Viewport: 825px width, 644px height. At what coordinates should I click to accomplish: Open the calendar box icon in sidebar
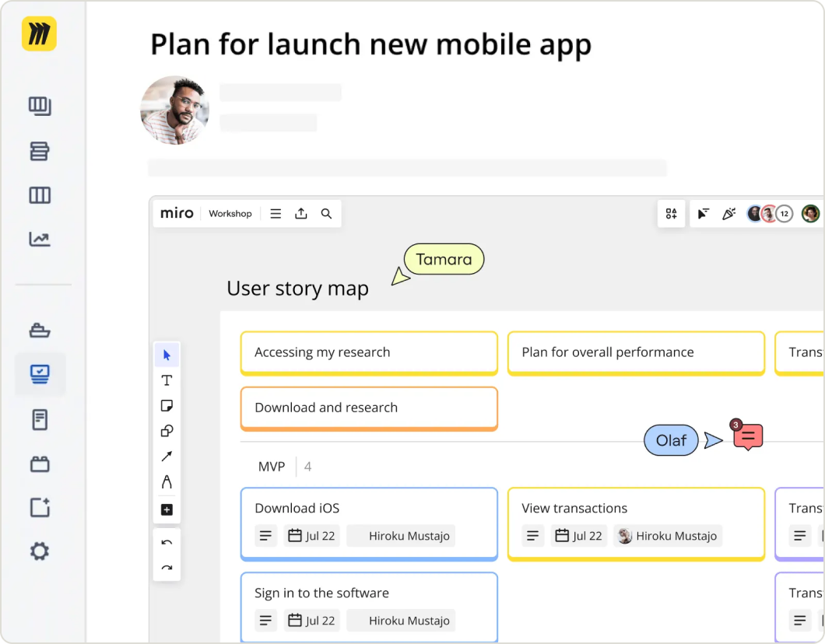pos(40,464)
